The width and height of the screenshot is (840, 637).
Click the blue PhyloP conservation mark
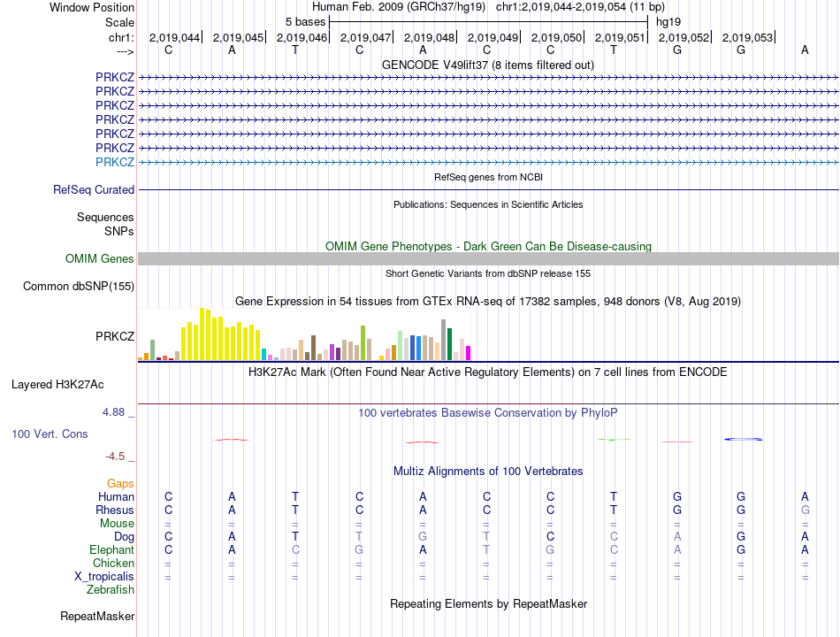(743, 439)
